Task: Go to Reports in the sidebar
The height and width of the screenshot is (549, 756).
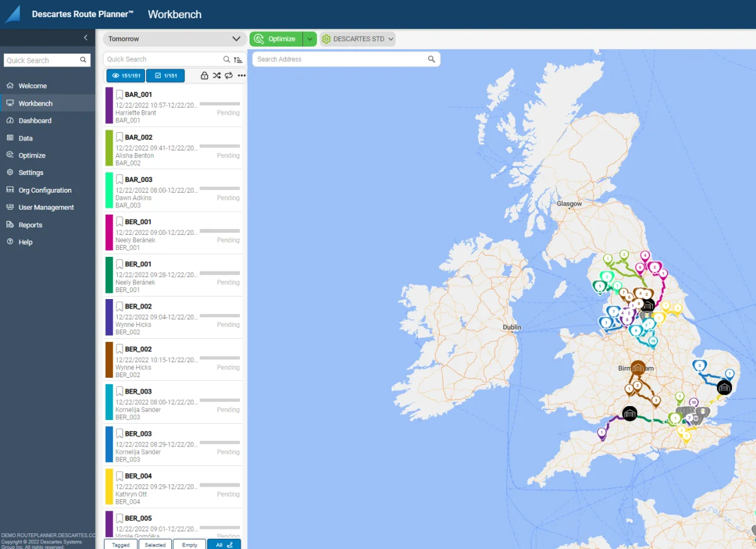Action: point(30,225)
